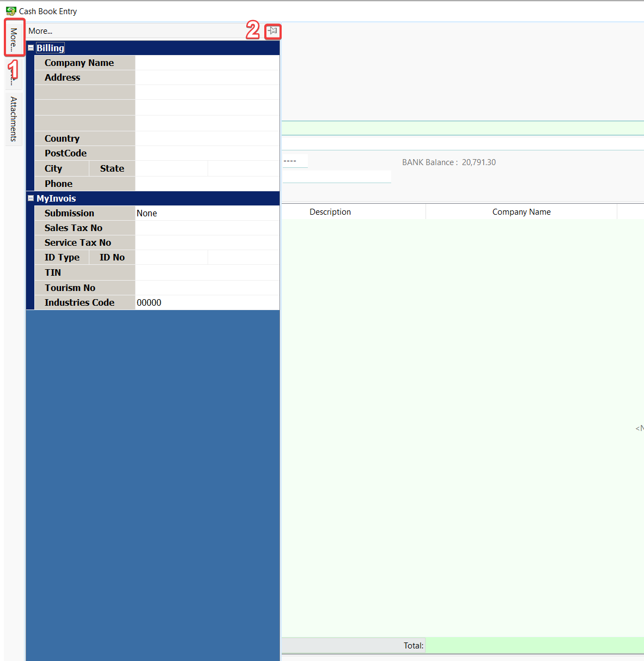Click the TIN value field
Image resolution: width=644 pixels, height=661 pixels.
click(x=207, y=272)
